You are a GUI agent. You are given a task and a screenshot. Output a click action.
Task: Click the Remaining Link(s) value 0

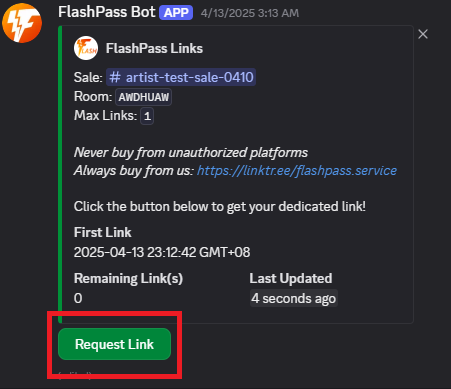(78, 298)
